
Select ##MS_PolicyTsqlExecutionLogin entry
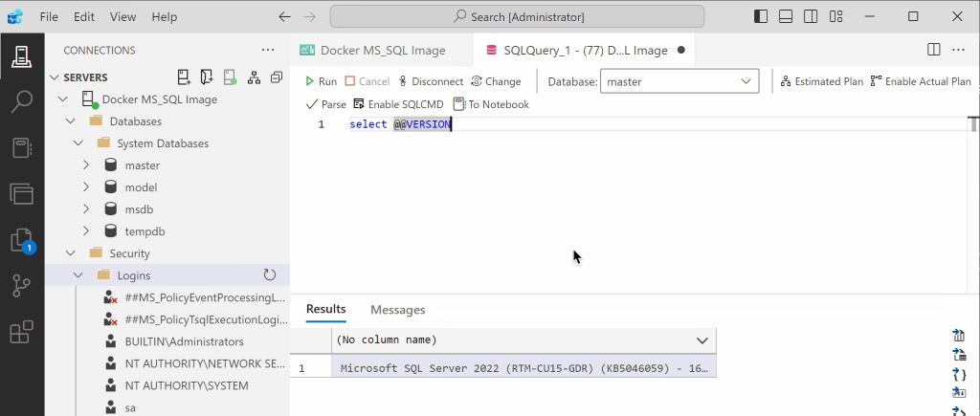tap(205, 319)
